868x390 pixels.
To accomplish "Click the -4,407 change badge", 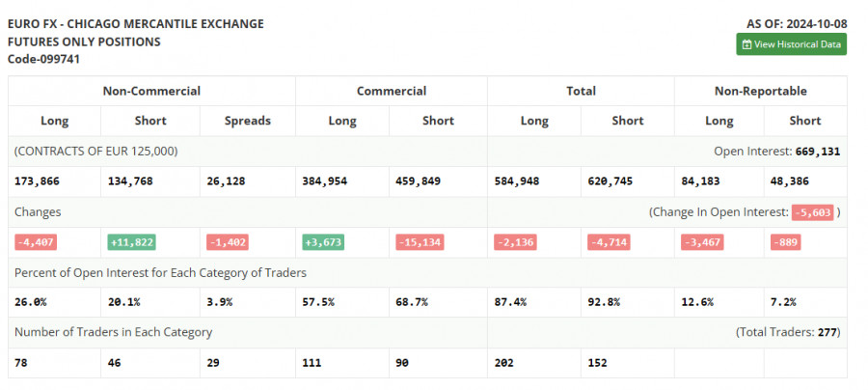I will tap(36, 242).
